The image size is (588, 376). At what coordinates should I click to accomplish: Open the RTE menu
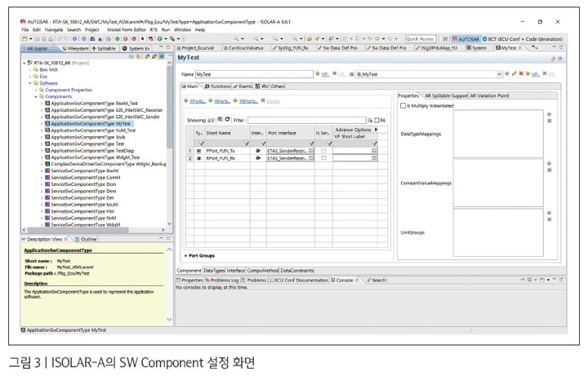154,29
